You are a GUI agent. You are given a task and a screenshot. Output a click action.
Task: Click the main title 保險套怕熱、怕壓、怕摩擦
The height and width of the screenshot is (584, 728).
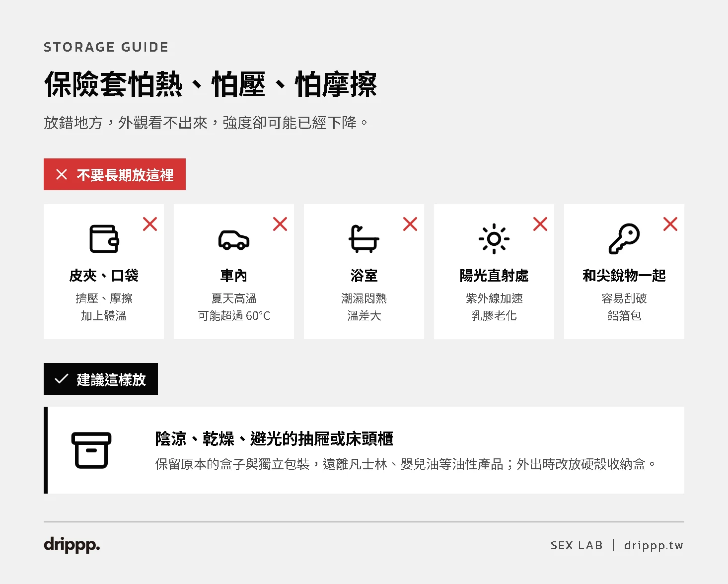click(x=211, y=84)
